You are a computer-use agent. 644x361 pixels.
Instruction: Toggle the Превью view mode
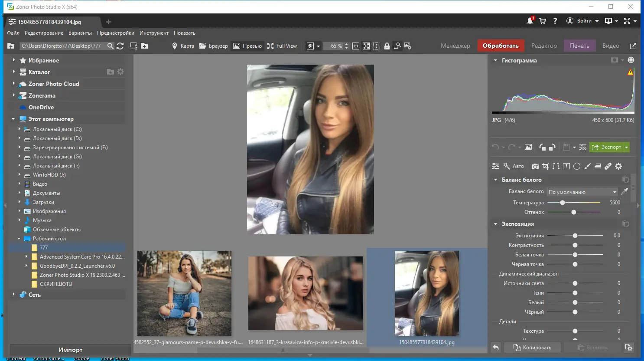click(247, 46)
